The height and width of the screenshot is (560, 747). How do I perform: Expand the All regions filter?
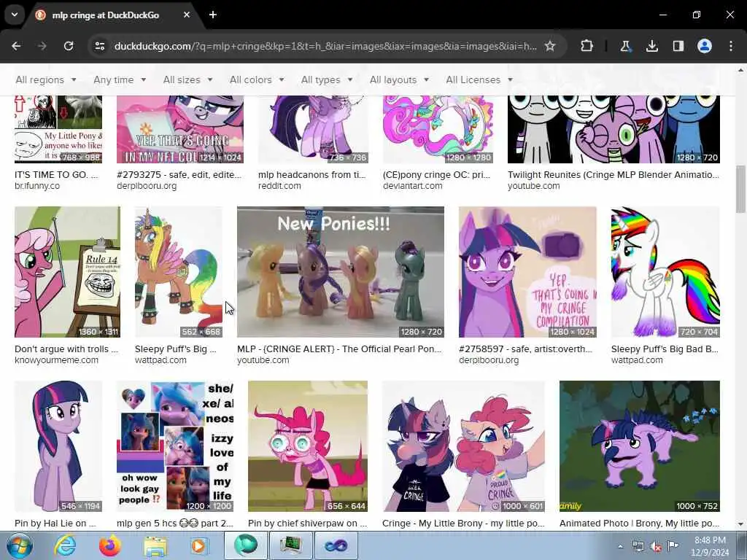coord(46,80)
